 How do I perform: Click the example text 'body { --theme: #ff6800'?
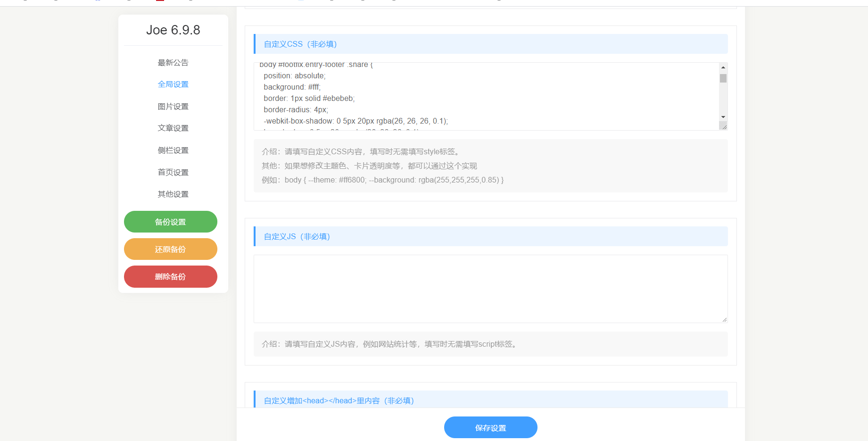[325, 180]
